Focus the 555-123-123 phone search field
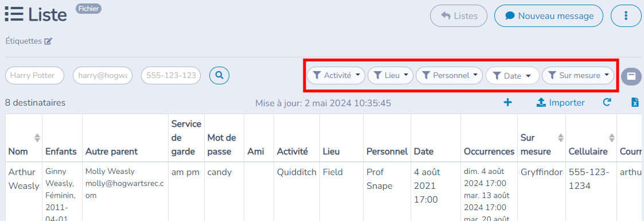Viewport: 644px width, 221px height. pos(171,76)
